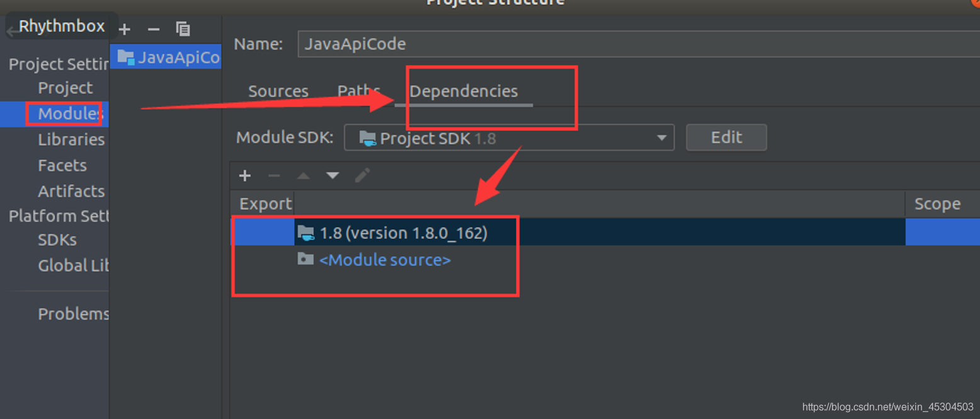This screenshot has height=419, width=980.
Task: Add a dependency with plus icon
Action: click(245, 176)
